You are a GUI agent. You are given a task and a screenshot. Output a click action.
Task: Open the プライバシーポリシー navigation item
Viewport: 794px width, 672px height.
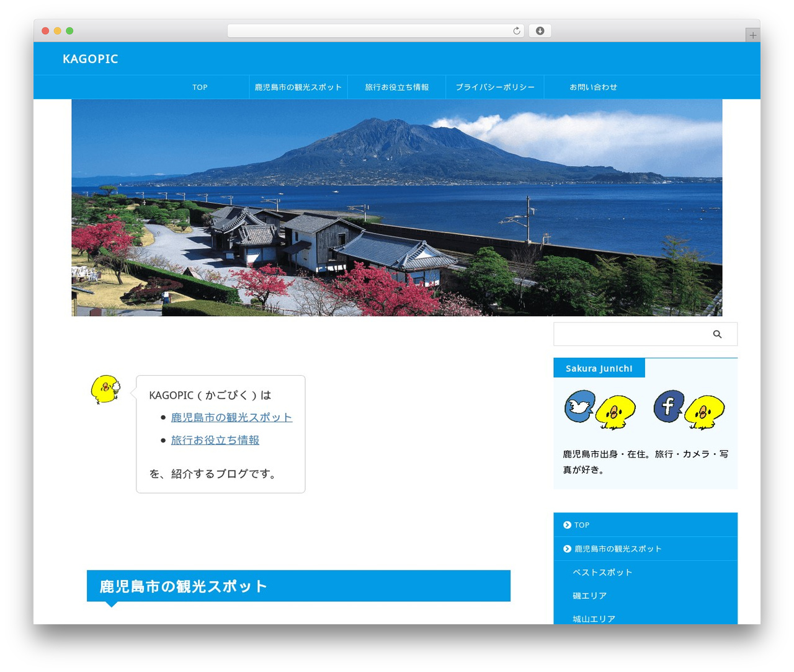tap(495, 87)
